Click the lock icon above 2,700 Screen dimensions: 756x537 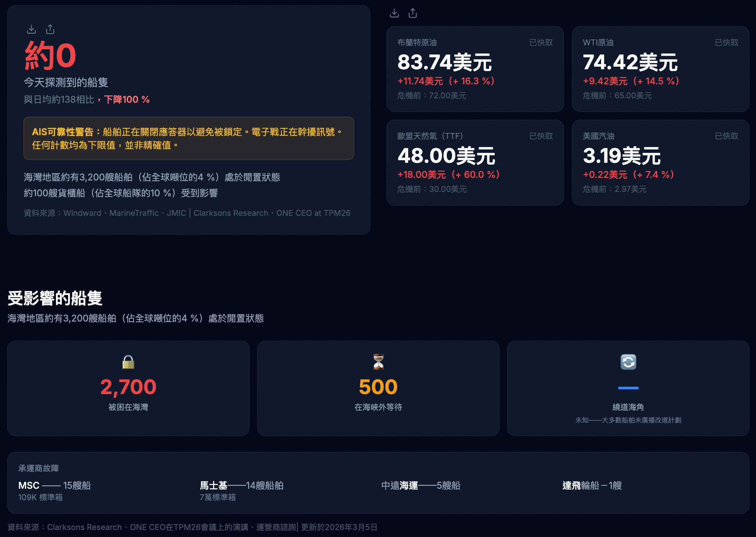[128, 362]
